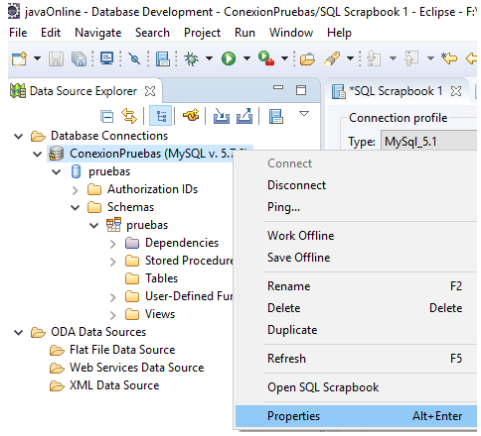Choose Refresh from context menu
The width and height of the screenshot is (481, 436).
[356, 359]
